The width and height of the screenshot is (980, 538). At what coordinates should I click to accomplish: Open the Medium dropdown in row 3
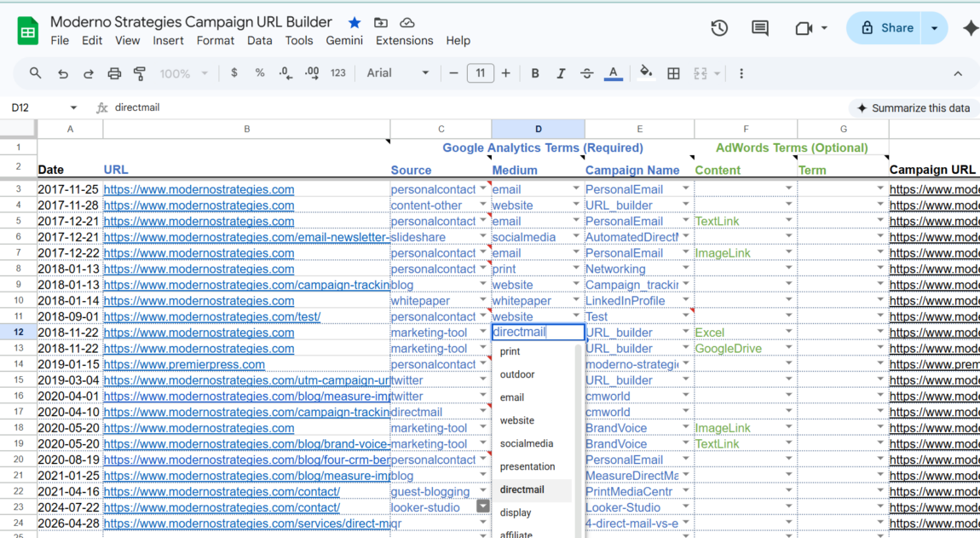tap(575, 188)
